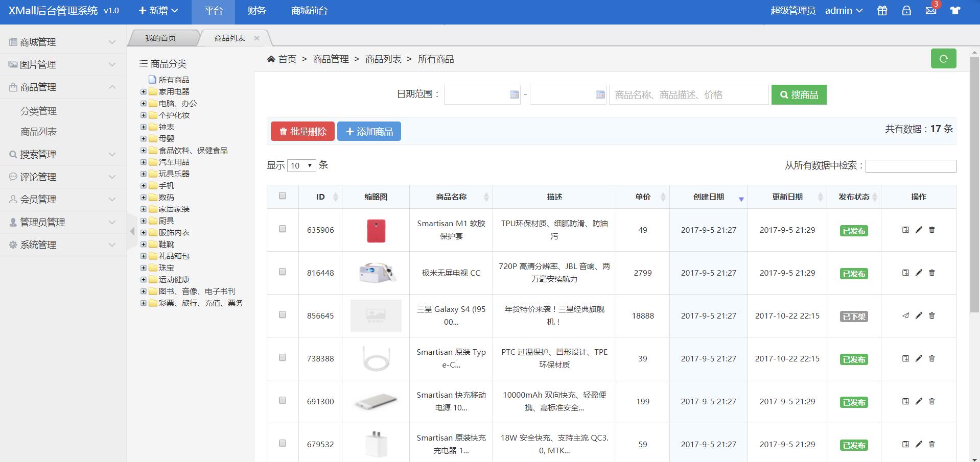Open the 财务 menu in top navigation
This screenshot has height=462, width=980.
(x=256, y=11)
